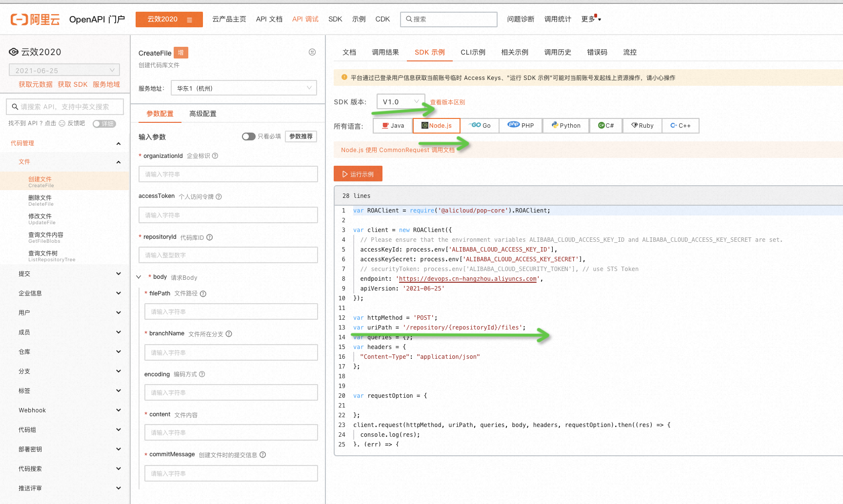The width and height of the screenshot is (843, 504).
Task: Open the 服务地址 华东1（杭州）dropdown
Action: click(244, 88)
